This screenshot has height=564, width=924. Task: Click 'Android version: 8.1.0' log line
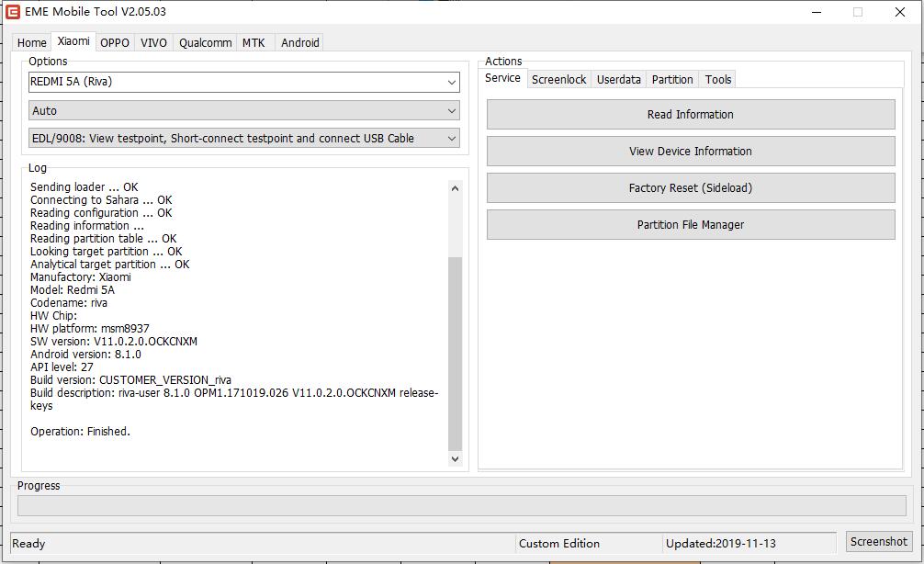tap(85, 355)
